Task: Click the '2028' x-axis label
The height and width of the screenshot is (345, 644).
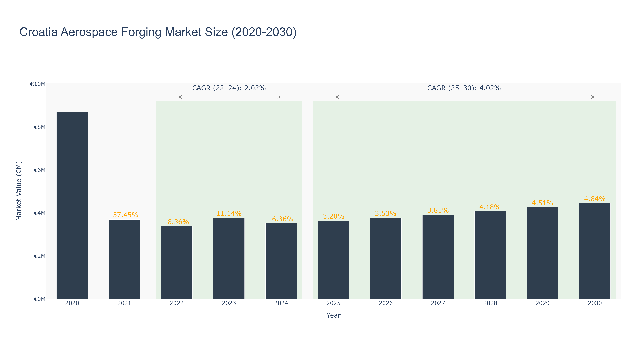Action: [490, 303]
